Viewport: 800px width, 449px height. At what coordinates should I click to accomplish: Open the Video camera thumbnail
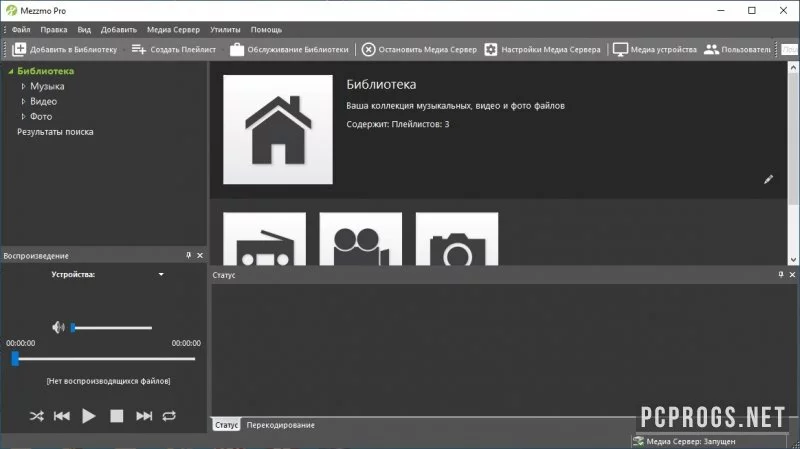tap(361, 239)
